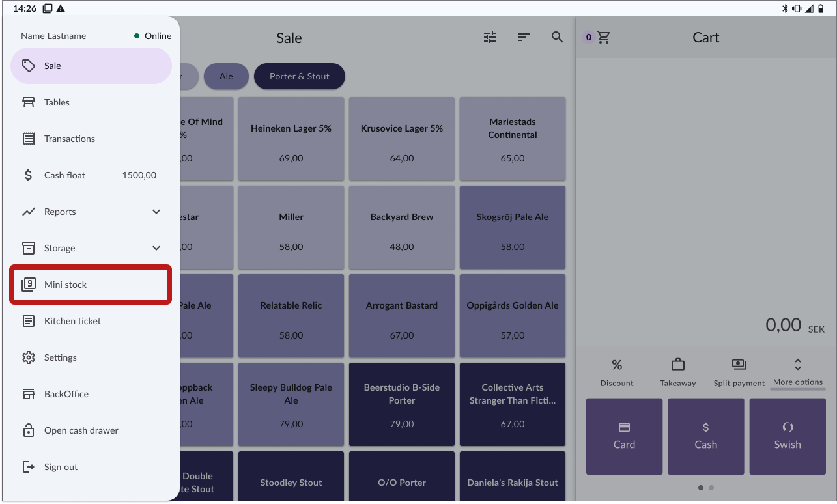The width and height of the screenshot is (837, 504).
Task: Click the Open cash drawer lock icon
Action: click(29, 430)
